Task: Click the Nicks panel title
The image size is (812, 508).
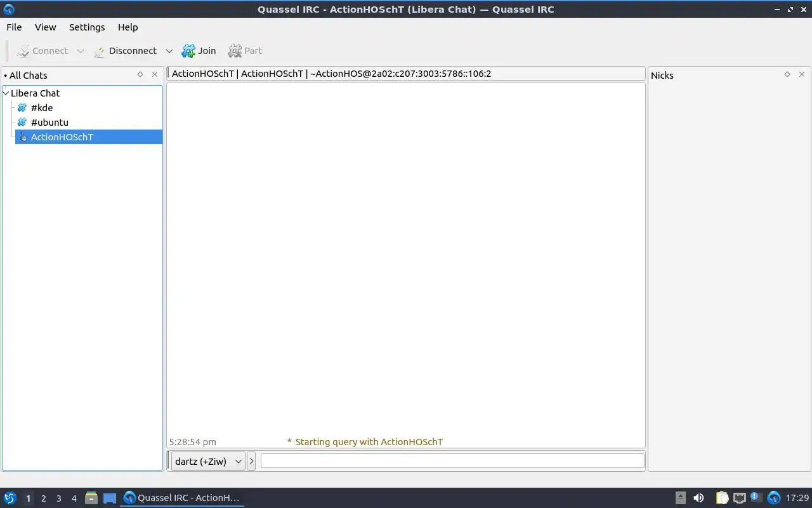Action: coord(662,75)
